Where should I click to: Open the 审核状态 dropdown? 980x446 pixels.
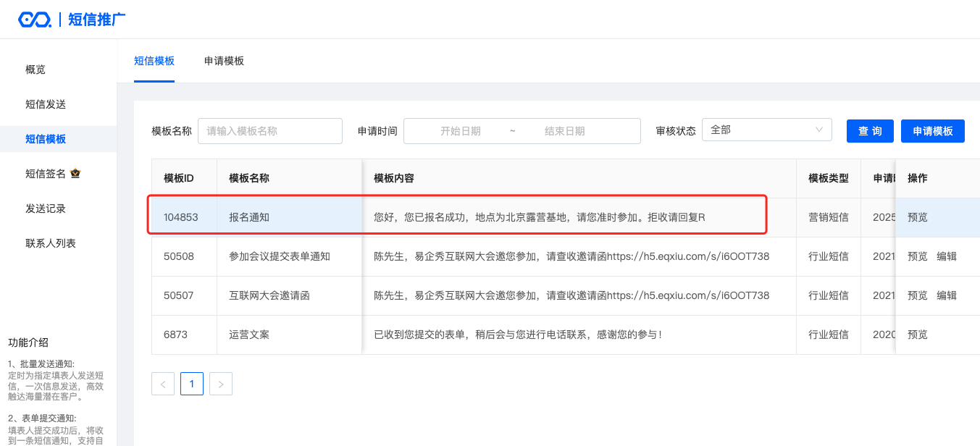coord(767,130)
